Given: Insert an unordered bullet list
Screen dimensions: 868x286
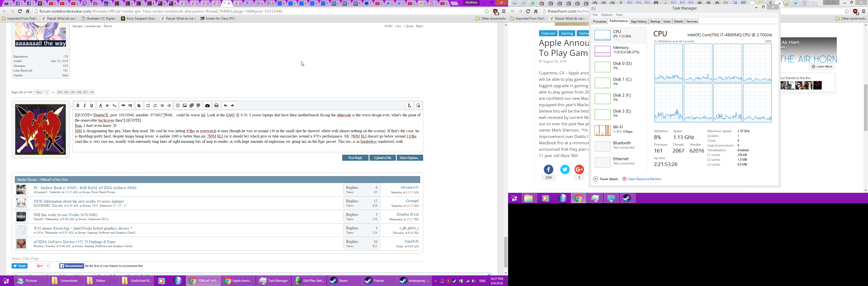Looking at the screenshot, I should (x=148, y=106).
